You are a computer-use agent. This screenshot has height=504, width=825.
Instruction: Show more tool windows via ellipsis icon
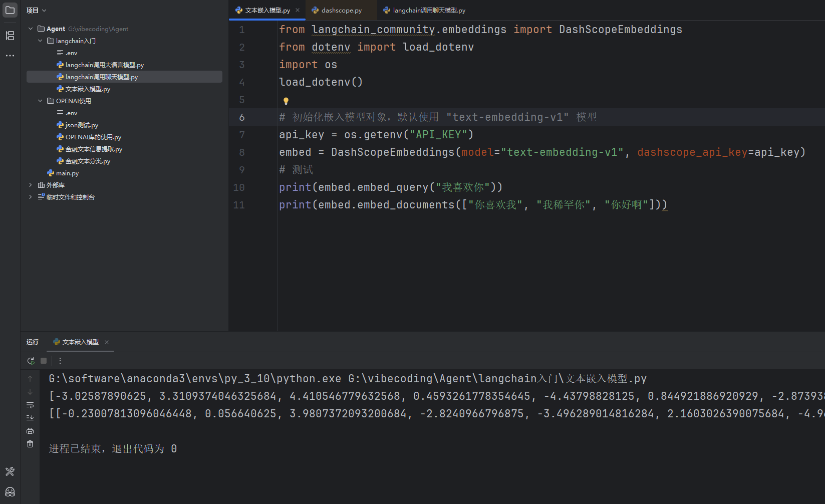(x=10, y=56)
